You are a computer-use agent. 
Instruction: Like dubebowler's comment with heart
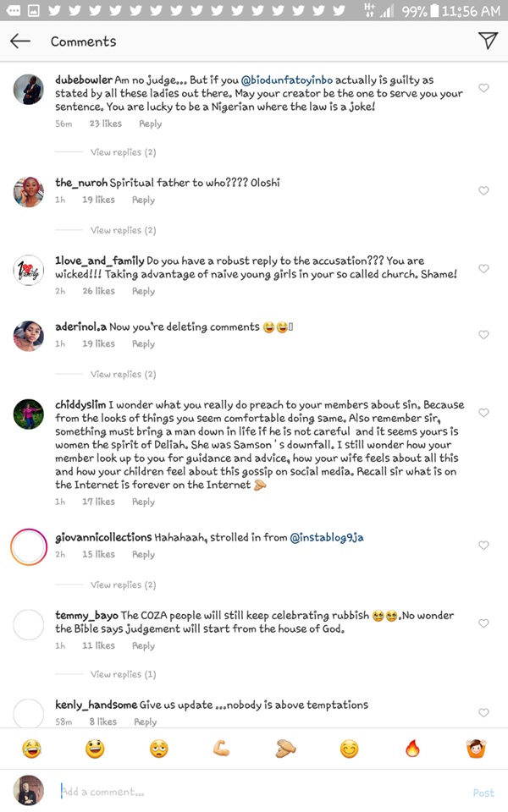[x=484, y=88]
